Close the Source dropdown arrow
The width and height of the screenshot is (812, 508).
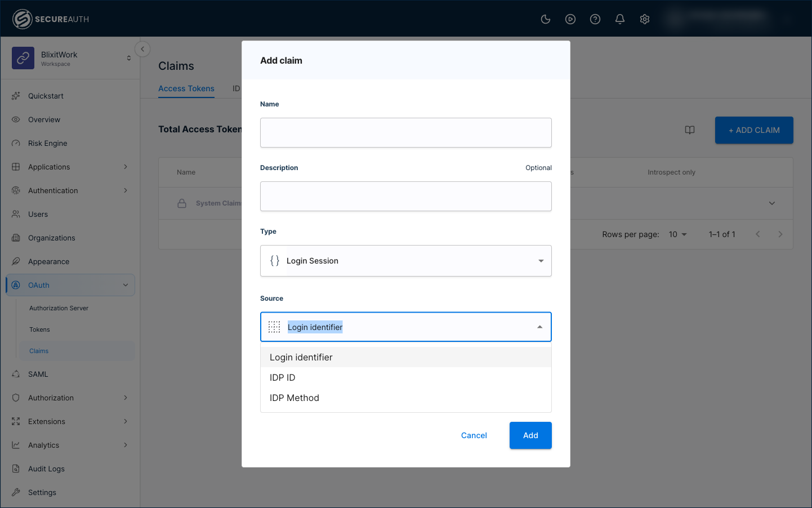[540, 327]
